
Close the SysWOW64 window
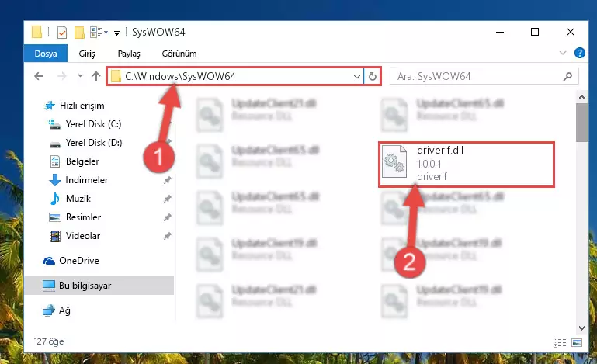point(571,32)
